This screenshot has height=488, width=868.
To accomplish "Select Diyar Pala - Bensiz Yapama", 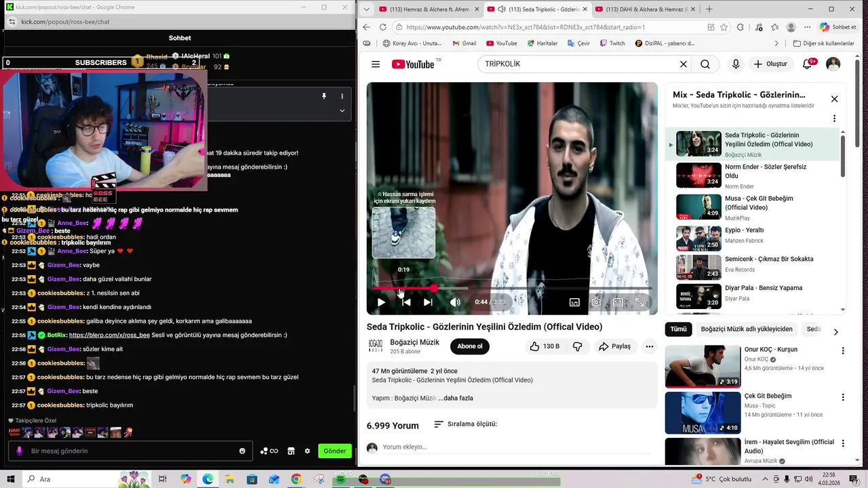I will pyautogui.click(x=754, y=296).
